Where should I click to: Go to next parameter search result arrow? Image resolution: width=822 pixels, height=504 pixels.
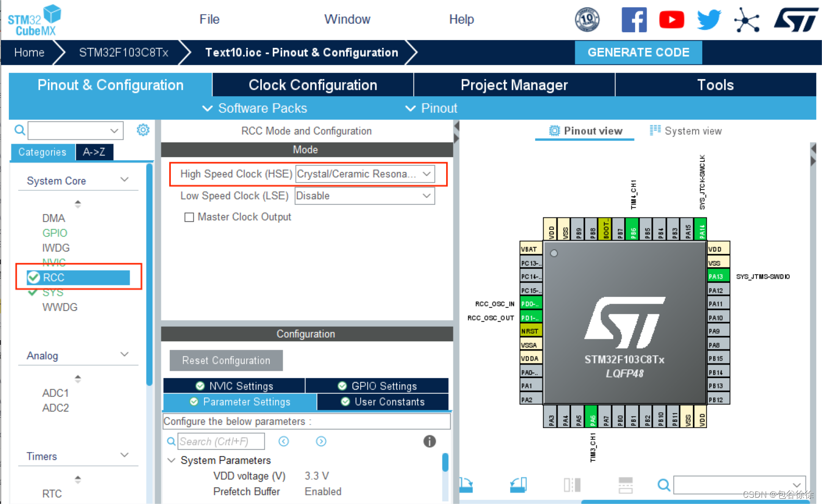321,441
